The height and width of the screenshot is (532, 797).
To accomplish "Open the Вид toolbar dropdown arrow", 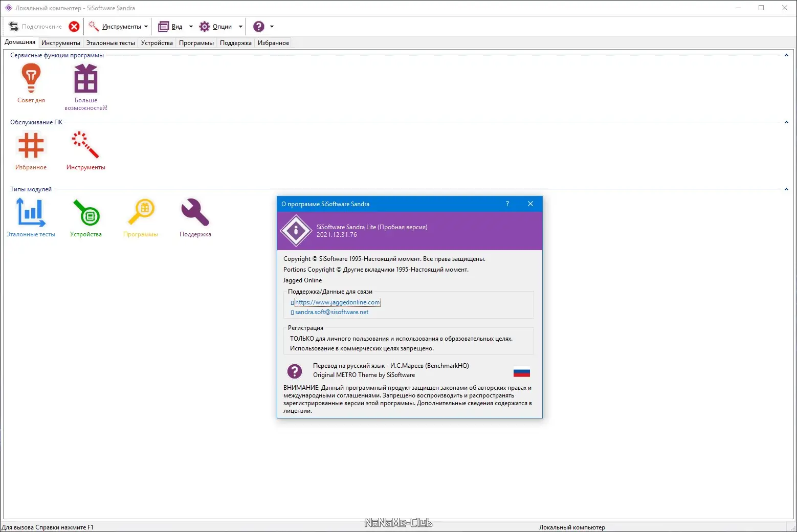I will (x=191, y=27).
